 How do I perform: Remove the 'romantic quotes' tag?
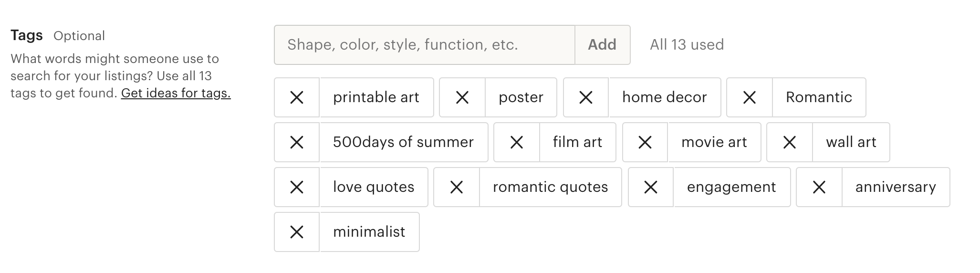coord(456,187)
